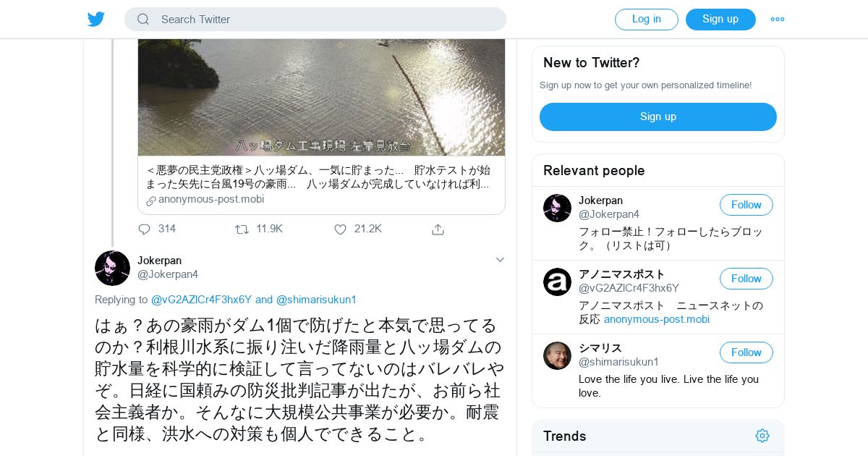Open the three-dot more menu in header
The height and width of the screenshot is (456, 868).
778,20
